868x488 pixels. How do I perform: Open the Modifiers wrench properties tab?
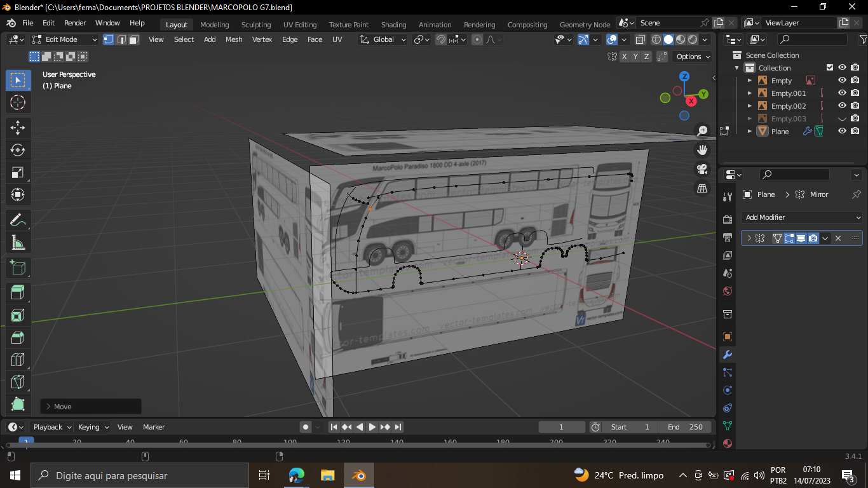pos(728,355)
